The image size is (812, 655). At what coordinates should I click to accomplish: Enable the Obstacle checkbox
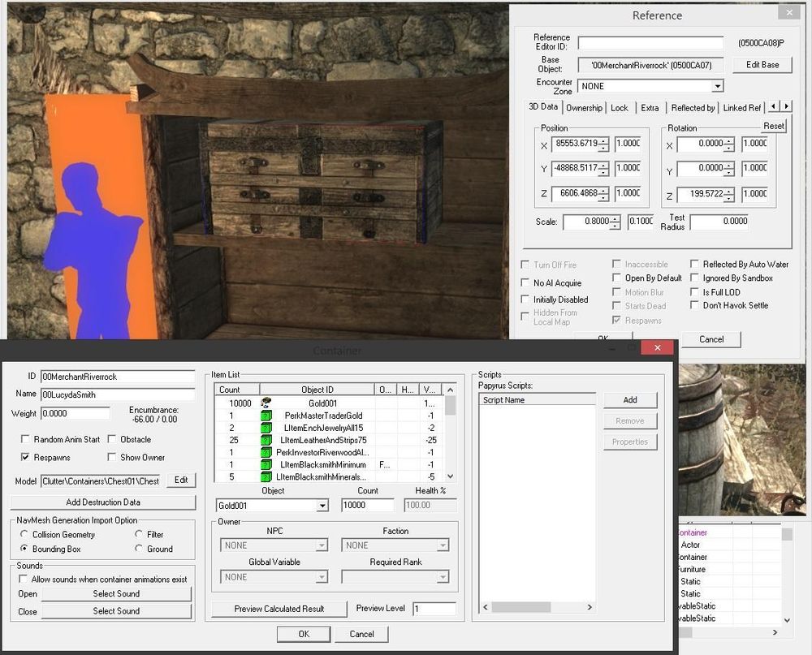click(x=111, y=439)
